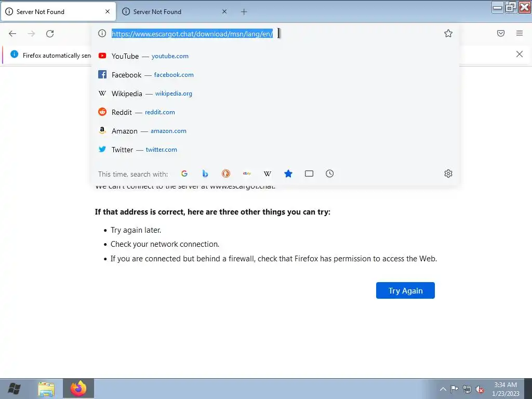Search with Google this time
Image resolution: width=532 pixels, height=399 pixels.
(184, 174)
